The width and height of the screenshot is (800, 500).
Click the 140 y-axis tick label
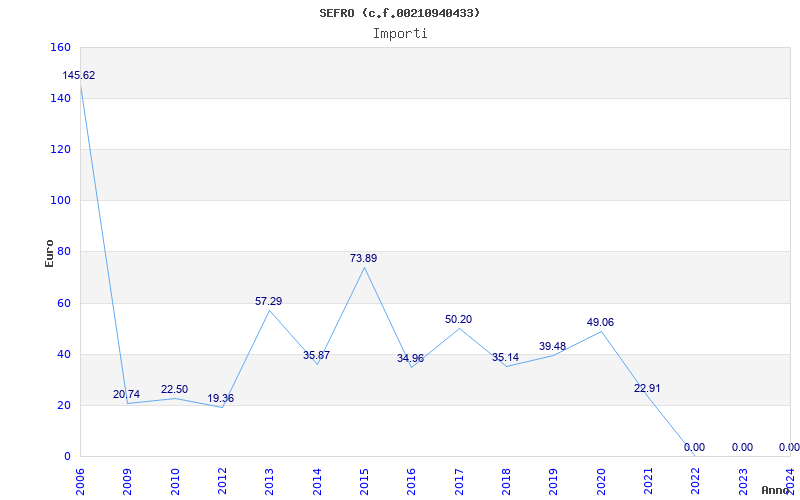[60, 98]
